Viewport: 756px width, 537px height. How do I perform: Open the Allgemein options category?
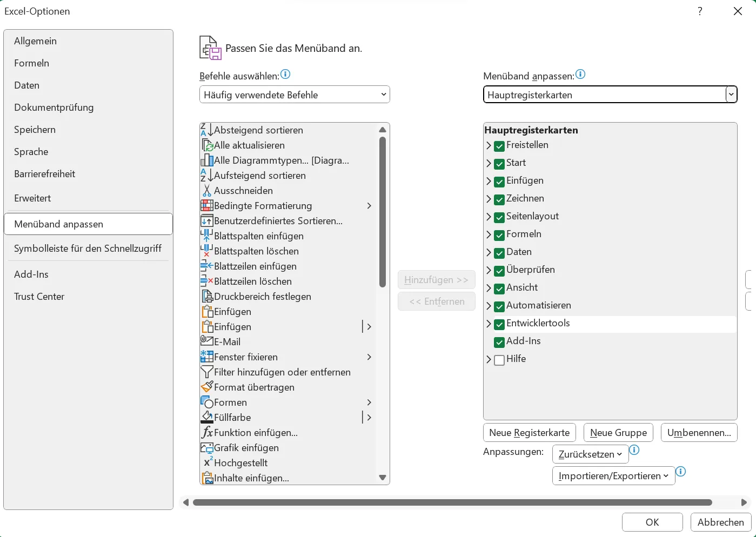(x=88, y=41)
